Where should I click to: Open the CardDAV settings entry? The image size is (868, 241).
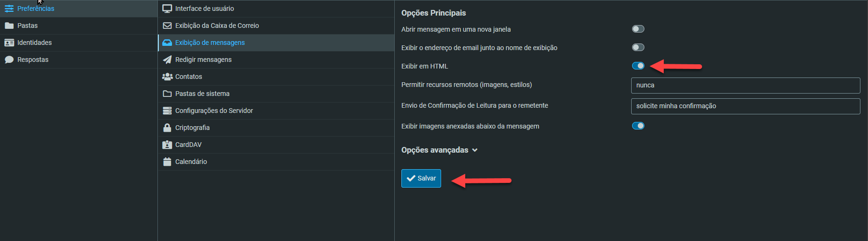(x=188, y=145)
